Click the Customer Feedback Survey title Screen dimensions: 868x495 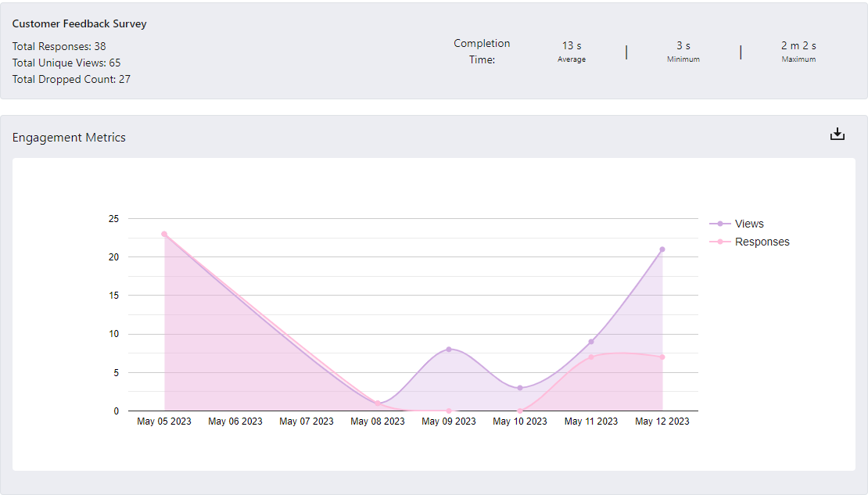pos(79,23)
